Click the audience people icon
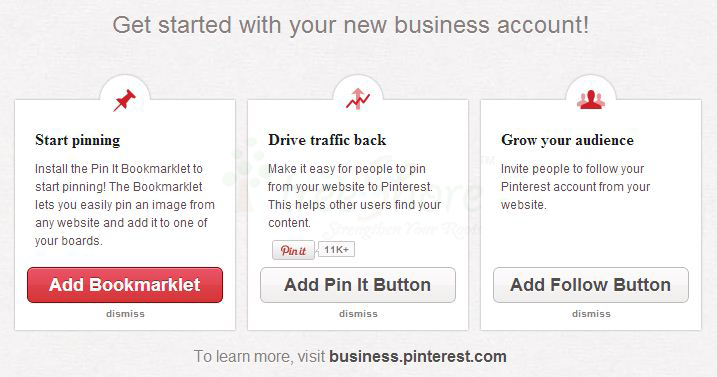The image size is (717, 377). (x=591, y=100)
